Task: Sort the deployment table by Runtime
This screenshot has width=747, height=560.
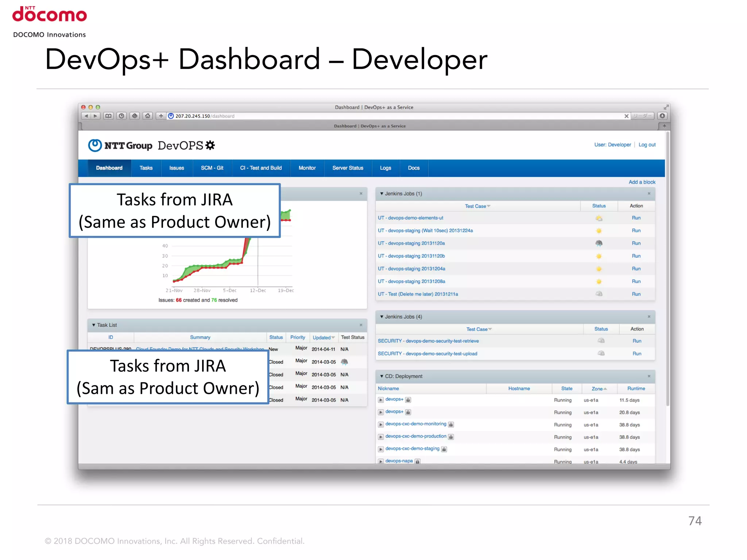Action: coord(636,389)
